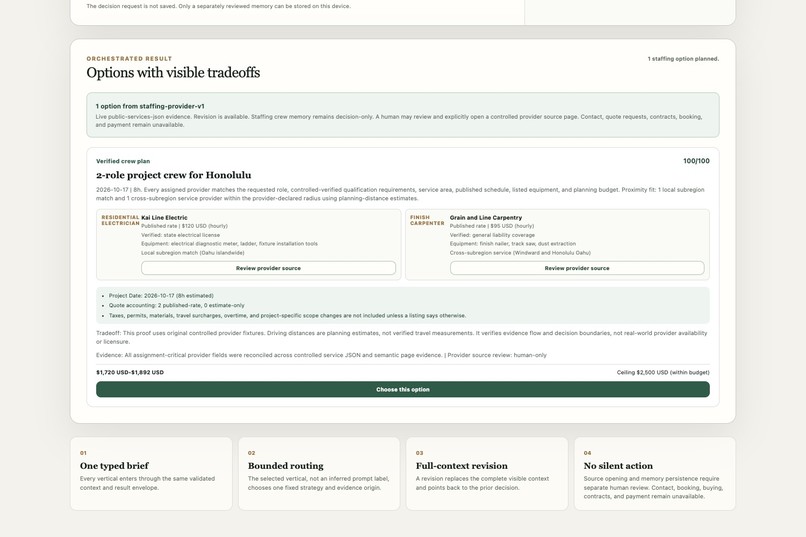
Task: Click the '02' step number label
Action: 251,453
